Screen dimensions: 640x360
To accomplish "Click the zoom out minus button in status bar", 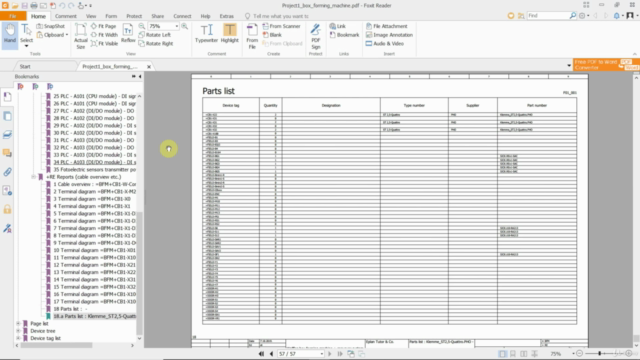I will [x=580, y=353].
